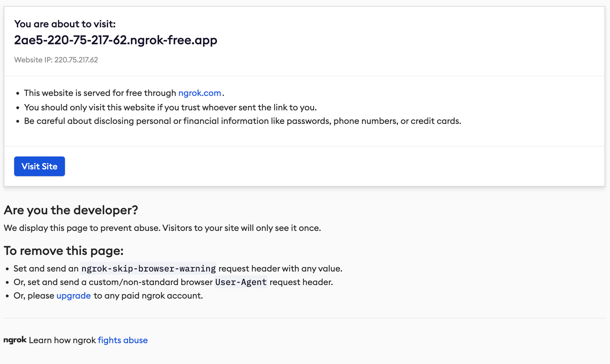Click the Website IP 220.75.217.62 text
The width and height of the screenshot is (610, 364).
[56, 60]
